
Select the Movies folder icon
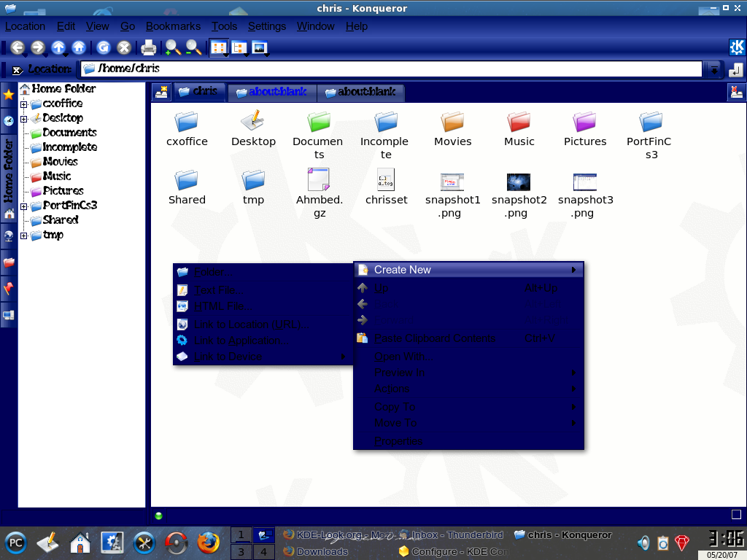(452, 128)
